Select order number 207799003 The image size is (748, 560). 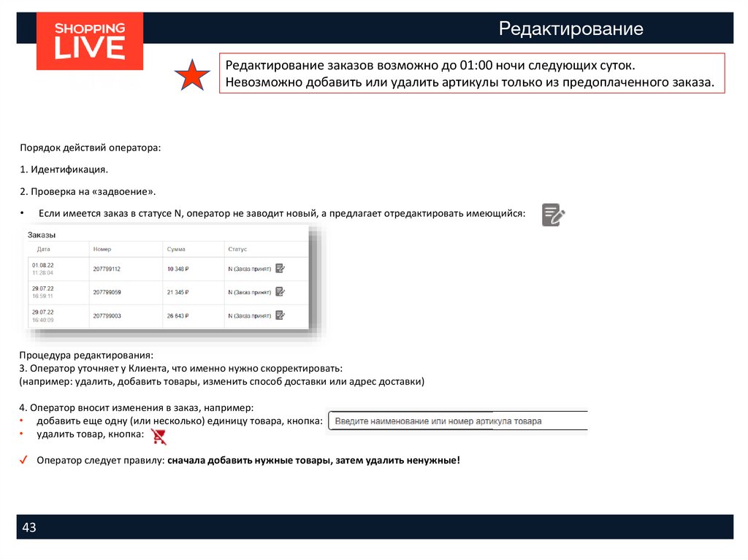click(x=107, y=315)
